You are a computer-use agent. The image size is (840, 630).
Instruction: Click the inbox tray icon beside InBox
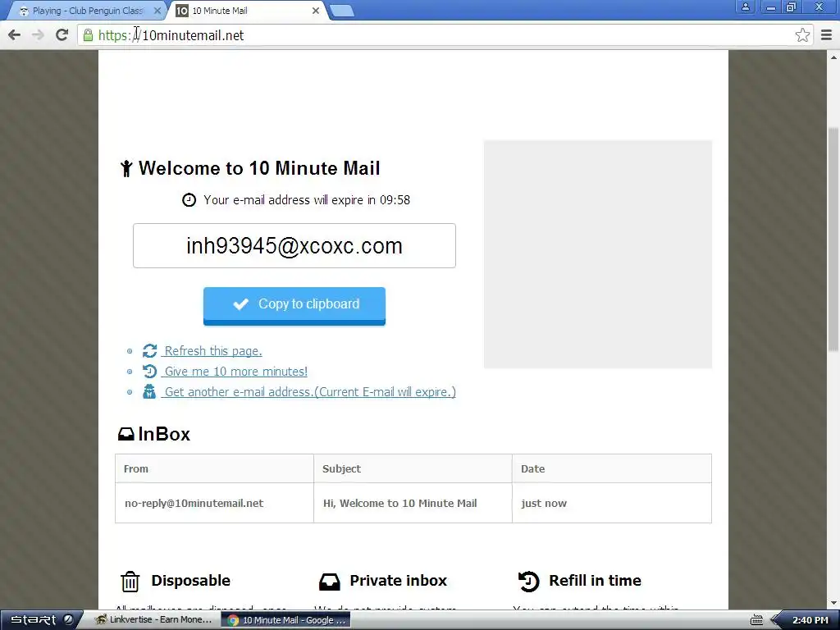126,434
